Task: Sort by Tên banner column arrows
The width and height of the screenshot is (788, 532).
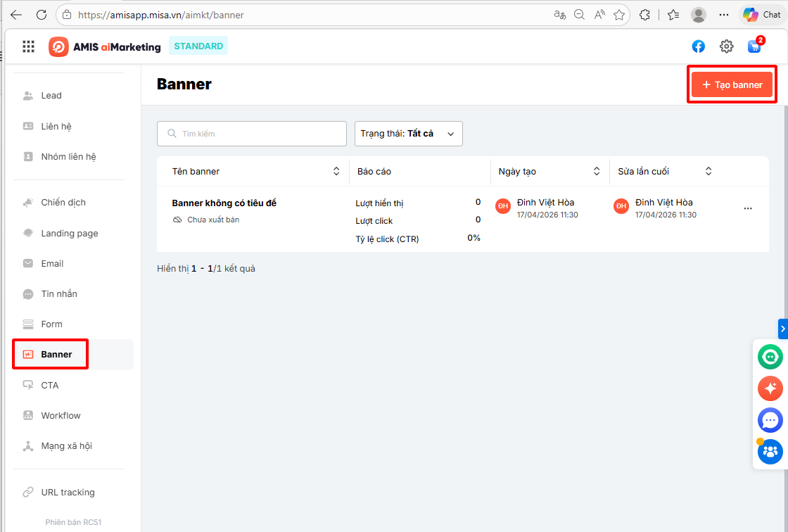Action: point(336,172)
